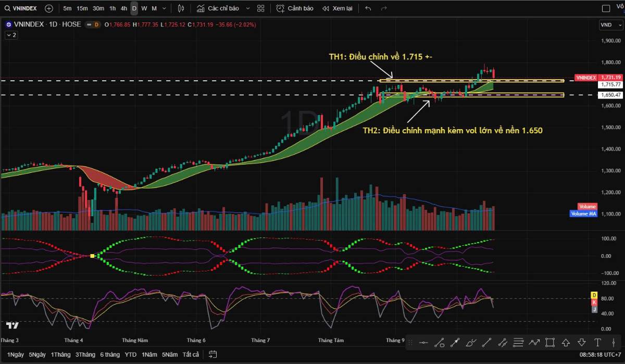Select the Fibonacci retracement tool
This screenshot has width=625, height=364.
(x=518, y=343)
